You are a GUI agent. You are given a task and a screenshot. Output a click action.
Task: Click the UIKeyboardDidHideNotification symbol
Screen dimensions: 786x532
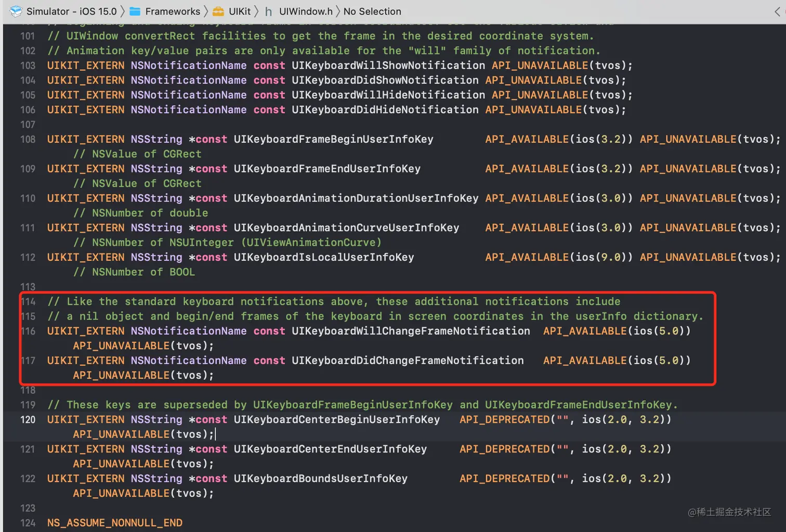[385, 110]
